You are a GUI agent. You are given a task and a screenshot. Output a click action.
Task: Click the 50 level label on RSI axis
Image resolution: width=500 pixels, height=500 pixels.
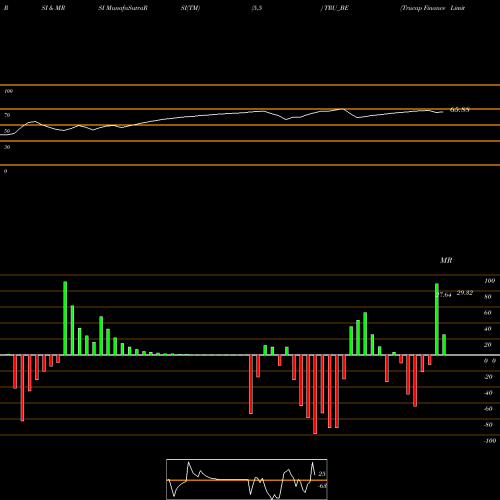(x=7, y=131)
